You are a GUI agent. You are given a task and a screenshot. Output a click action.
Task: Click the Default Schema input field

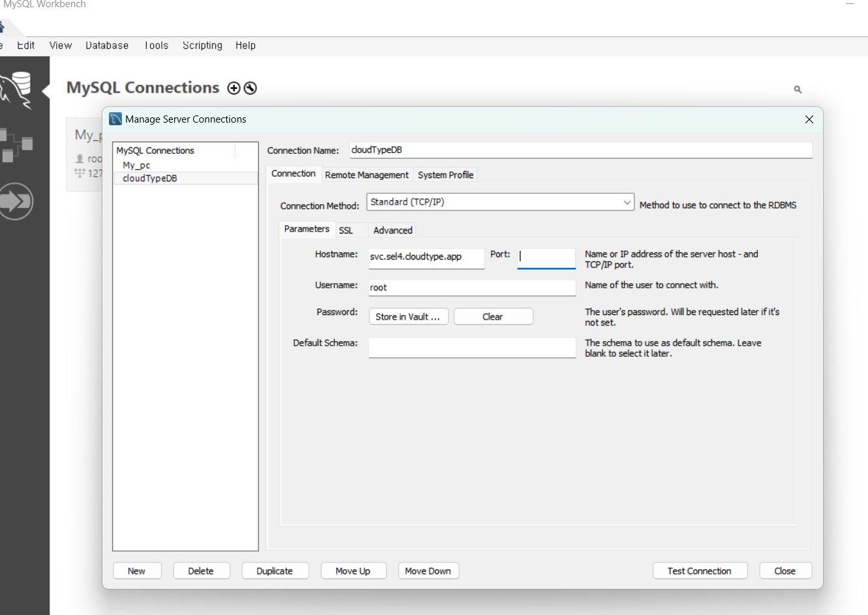(x=472, y=347)
